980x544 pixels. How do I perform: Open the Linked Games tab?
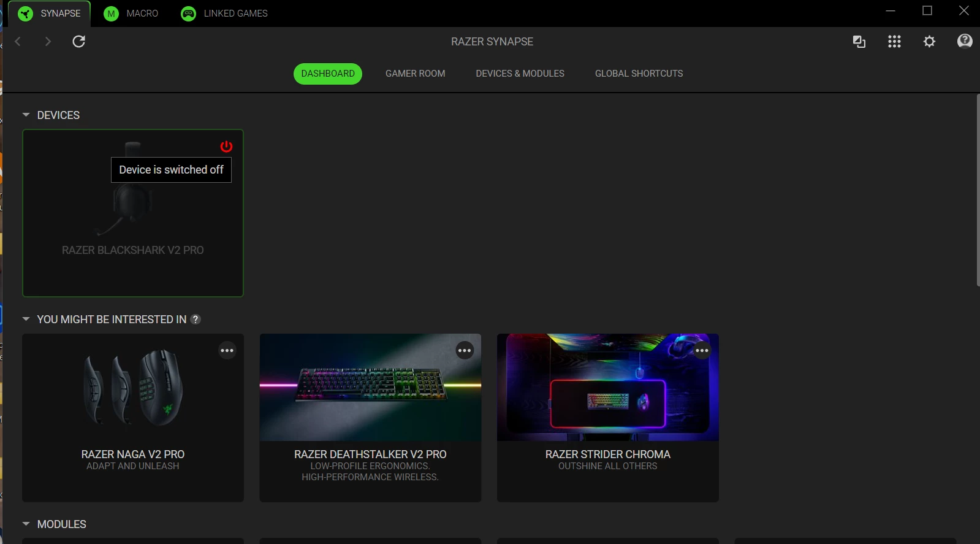[x=224, y=13]
